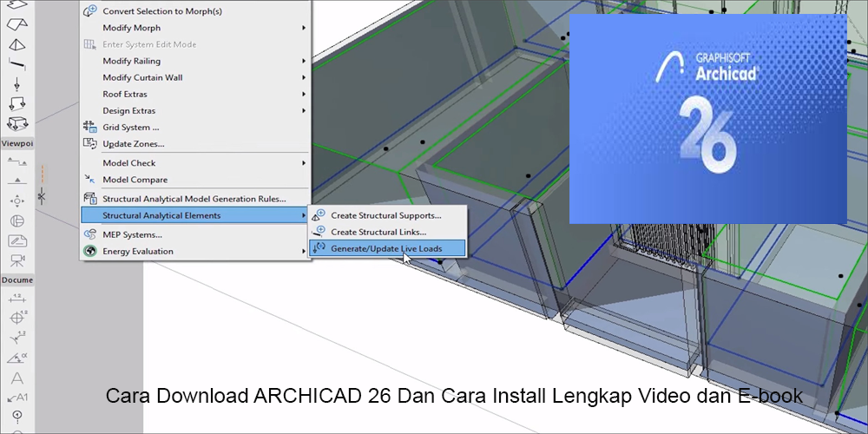
Task: Open Structural Analytical Model Generation Rules
Action: (x=196, y=199)
